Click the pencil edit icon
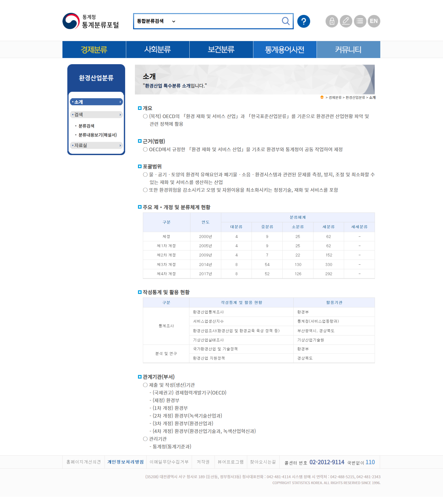The width and height of the screenshot is (443, 504). (x=346, y=21)
